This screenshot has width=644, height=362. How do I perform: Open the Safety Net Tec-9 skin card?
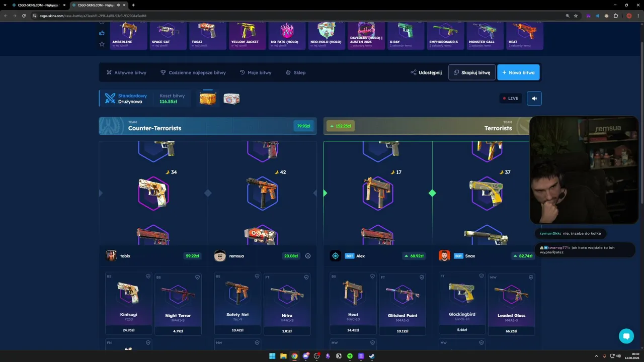pos(237,304)
